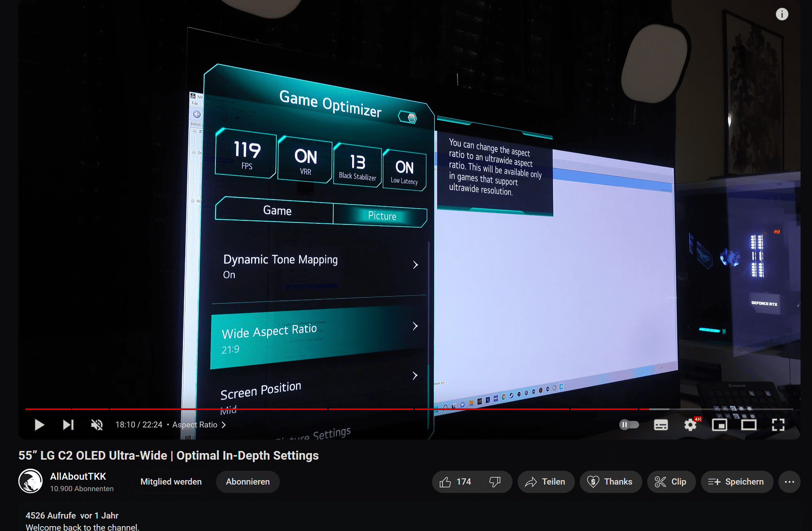Click the current time 18:10 / 22:24

tap(139, 425)
